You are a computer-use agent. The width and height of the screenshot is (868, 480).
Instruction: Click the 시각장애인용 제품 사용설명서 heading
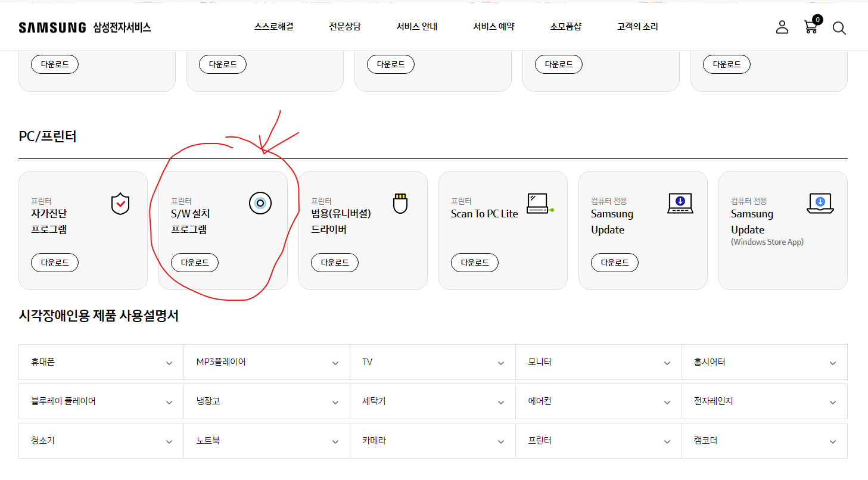pyautogui.click(x=99, y=316)
